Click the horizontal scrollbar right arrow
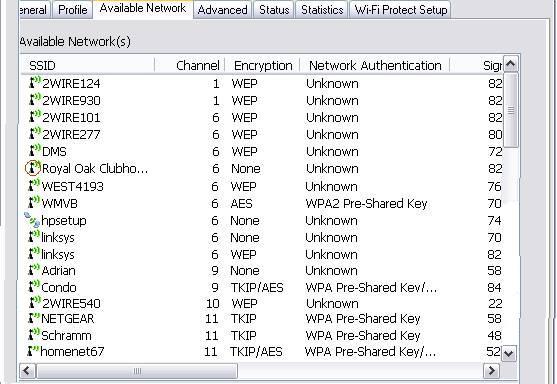 tap(492, 371)
